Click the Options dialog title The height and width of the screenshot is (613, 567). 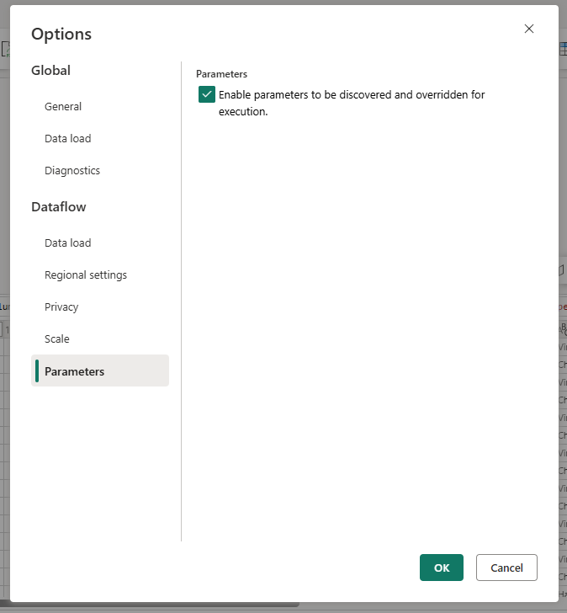61,34
